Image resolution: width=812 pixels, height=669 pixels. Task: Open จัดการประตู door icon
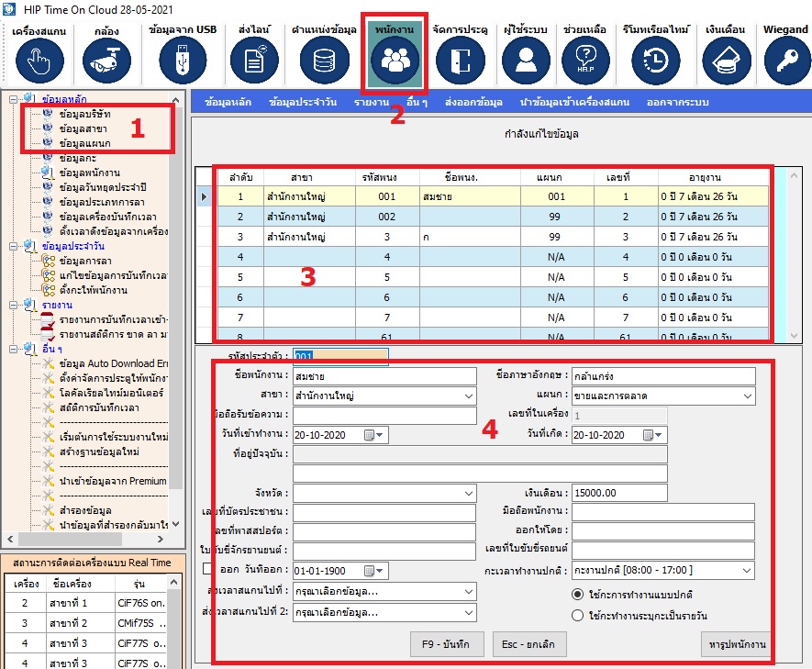460,61
